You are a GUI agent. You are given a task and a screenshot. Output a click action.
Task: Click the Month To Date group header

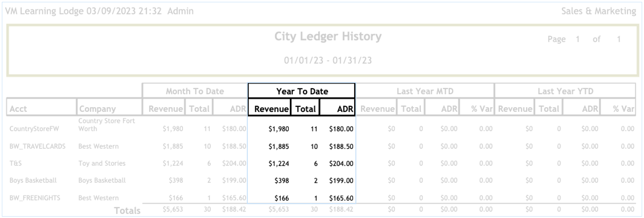point(195,92)
